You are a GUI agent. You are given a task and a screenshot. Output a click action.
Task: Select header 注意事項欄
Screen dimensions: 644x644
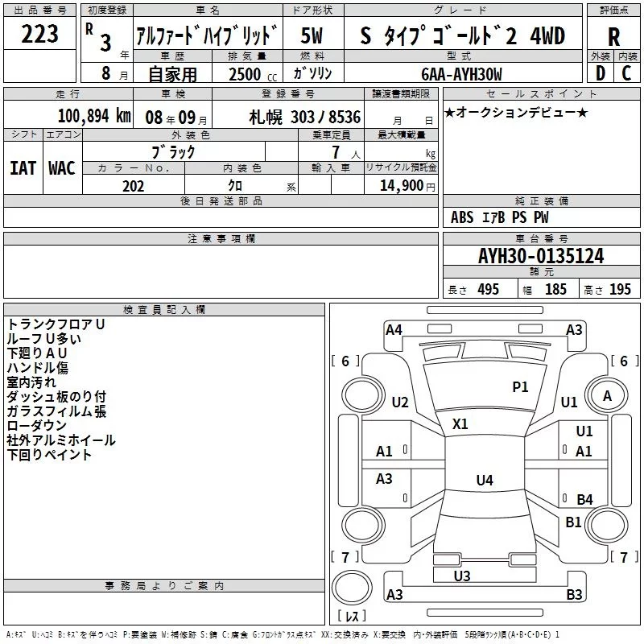point(221,238)
